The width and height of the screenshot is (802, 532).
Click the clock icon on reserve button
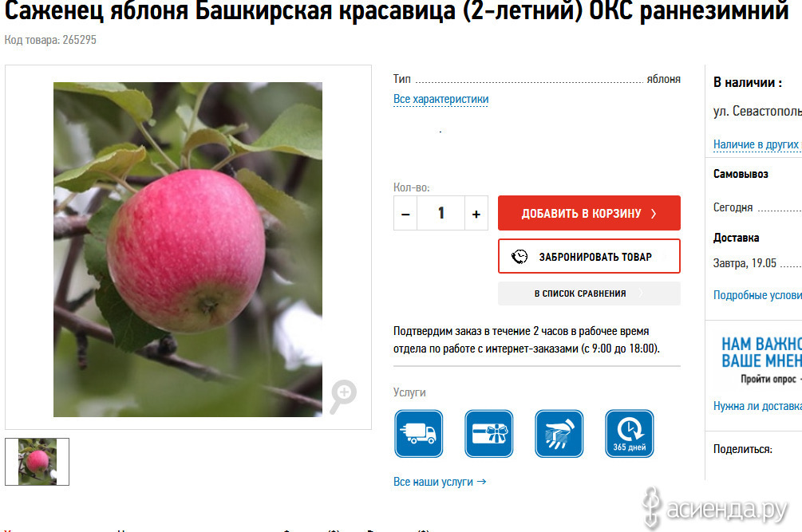(x=520, y=257)
